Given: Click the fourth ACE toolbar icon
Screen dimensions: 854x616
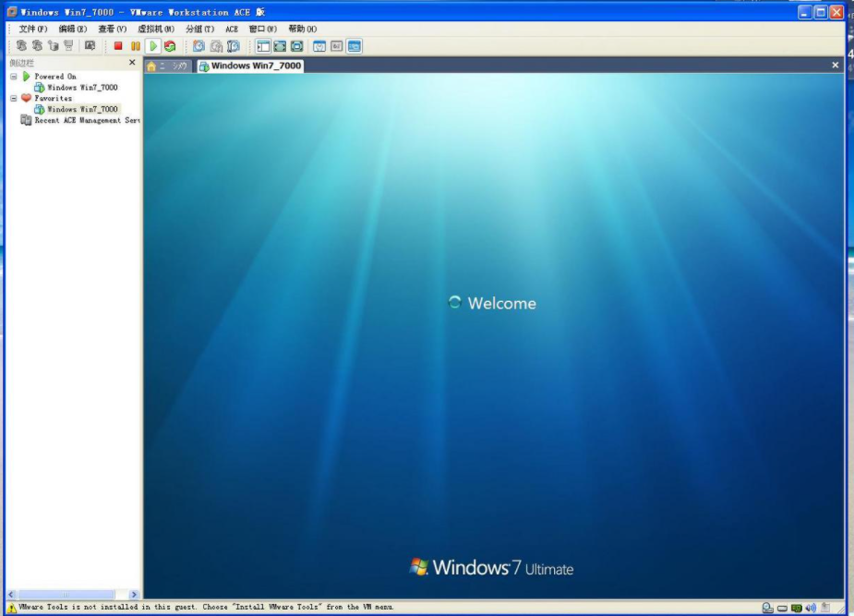Looking at the screenshot, I should coord(68,46).
